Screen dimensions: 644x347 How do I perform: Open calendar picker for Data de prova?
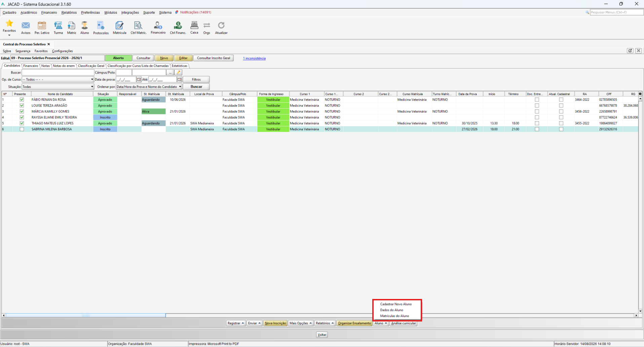point(139,80)
